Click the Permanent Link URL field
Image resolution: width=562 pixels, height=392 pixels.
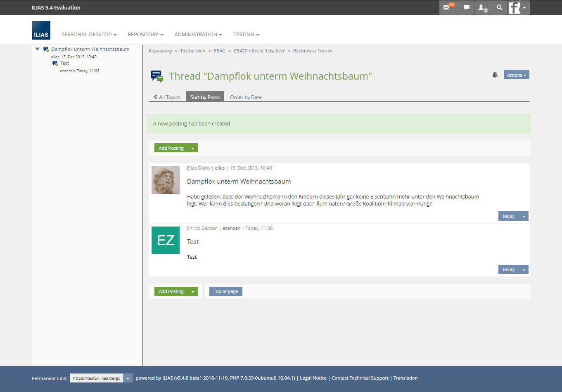96,378
